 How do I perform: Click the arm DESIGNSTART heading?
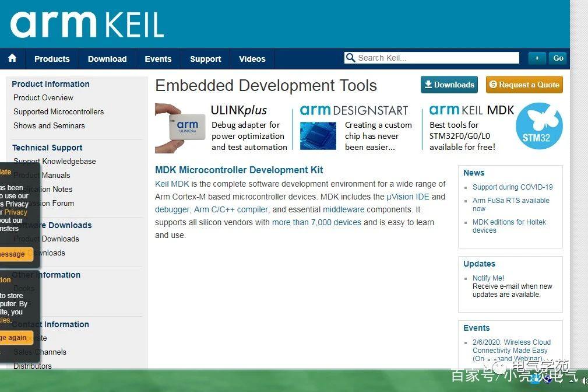(x=354, y=110)
